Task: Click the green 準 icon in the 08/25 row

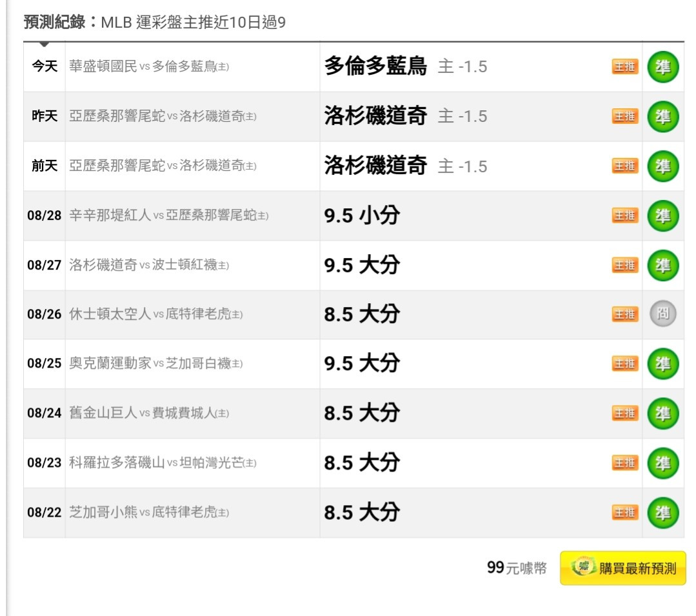Action: pyautogui.click(x=662, y=364)
